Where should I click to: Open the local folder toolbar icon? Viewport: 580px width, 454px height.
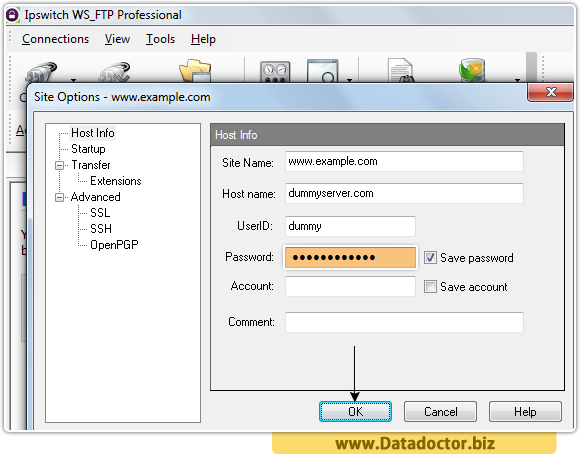point(195,71)
